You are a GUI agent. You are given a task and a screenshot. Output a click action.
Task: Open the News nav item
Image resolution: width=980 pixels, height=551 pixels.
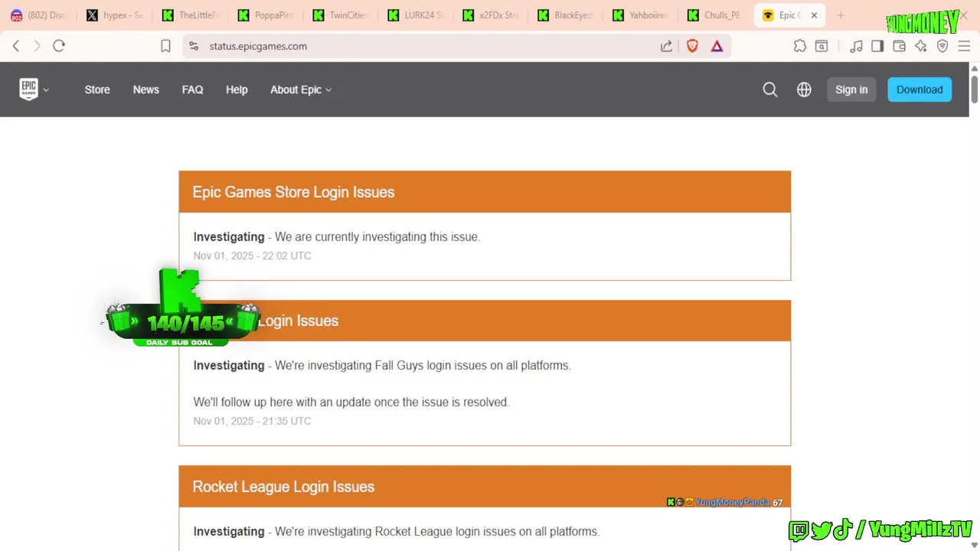pos(145,90)
